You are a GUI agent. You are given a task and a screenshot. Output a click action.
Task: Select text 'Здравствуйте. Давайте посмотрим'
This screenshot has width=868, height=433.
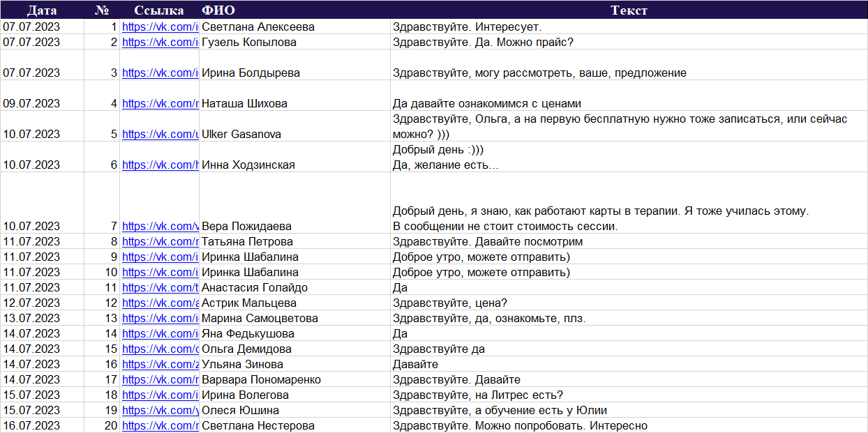(488, 241)
